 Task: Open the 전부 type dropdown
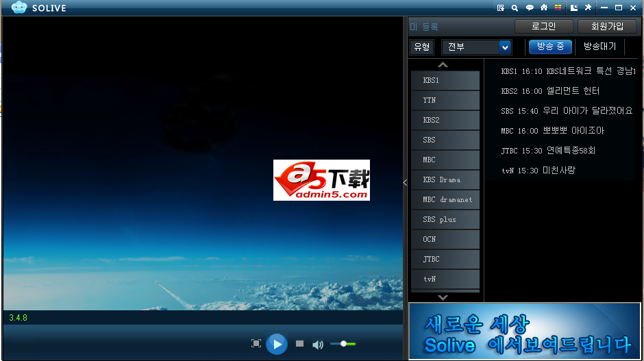click(477, 47)
